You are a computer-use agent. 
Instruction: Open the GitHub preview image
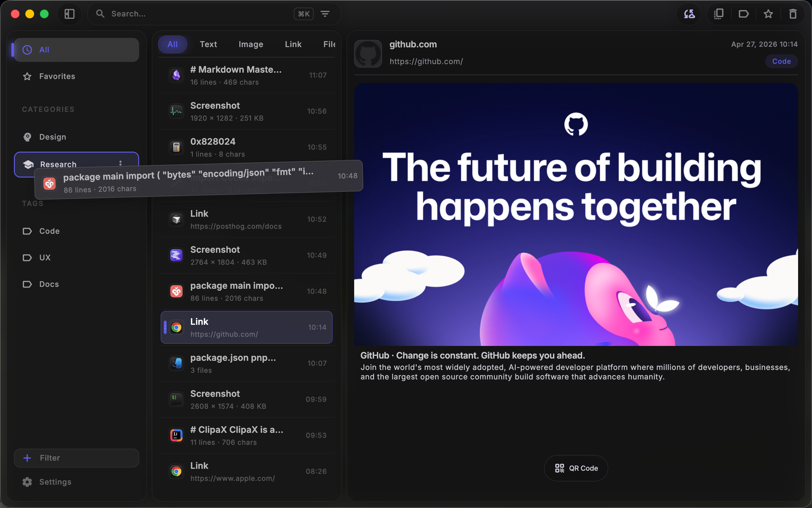click(576, 215)
